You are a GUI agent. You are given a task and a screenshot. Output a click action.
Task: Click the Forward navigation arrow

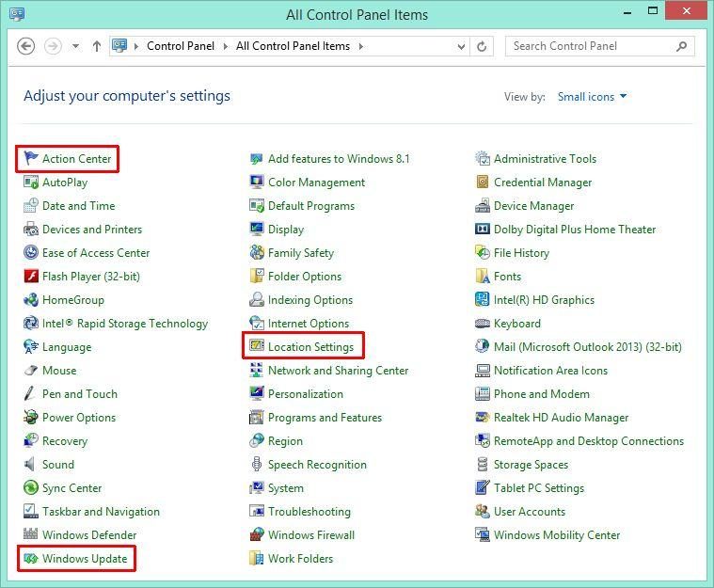pyautogui.click(x=53, y=46)
